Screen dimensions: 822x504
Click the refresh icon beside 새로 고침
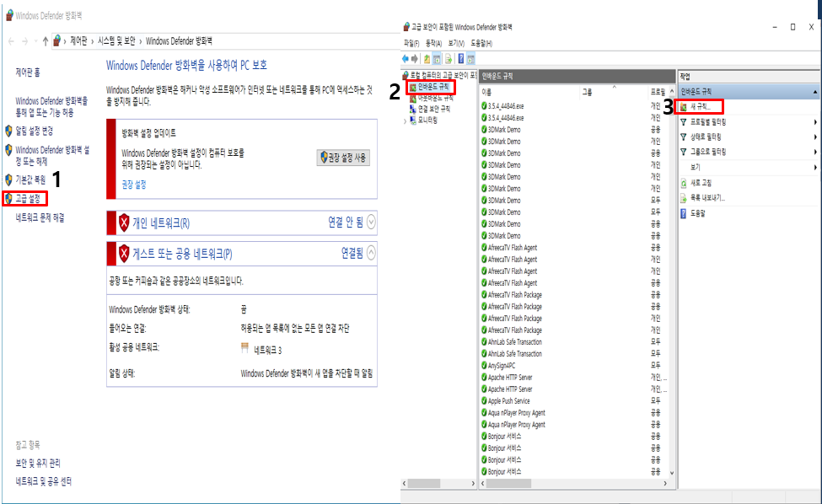point(684,183)
